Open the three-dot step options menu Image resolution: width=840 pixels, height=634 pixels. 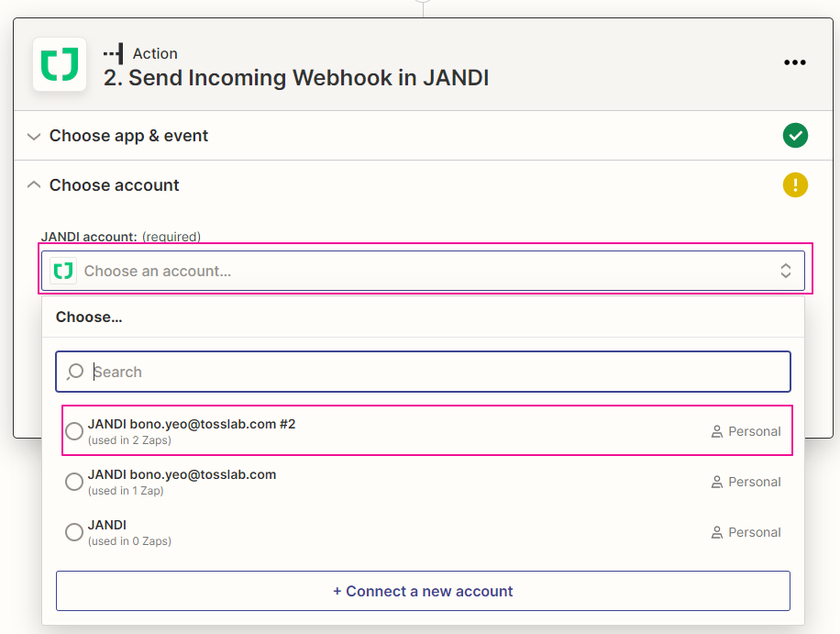click(794, 62)
